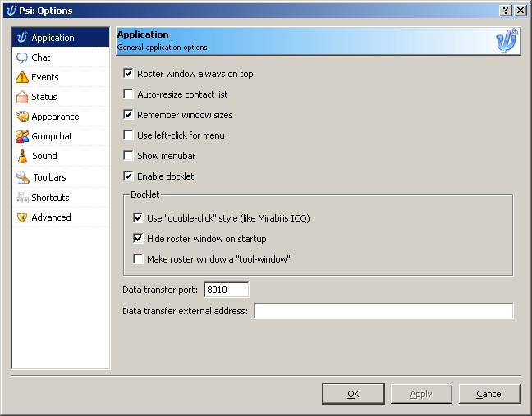The image size is (532, 416).
Task: Dismiss dialog with Cancel button
Action: [x=489, y=394]
